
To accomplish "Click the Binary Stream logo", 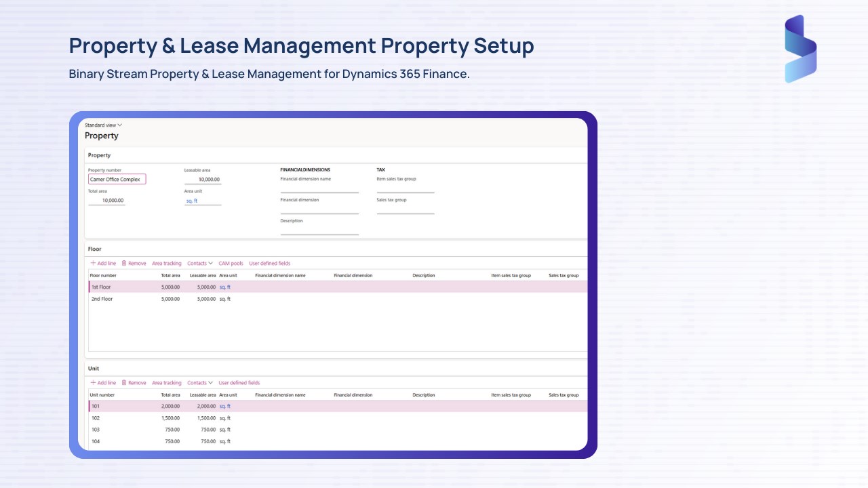I will pyautogui.click(x=801, y=49).
